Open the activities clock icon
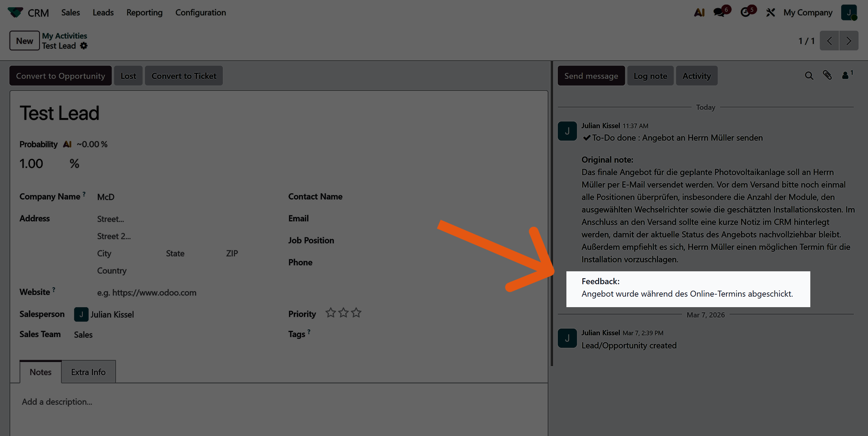Screen dimensions: 868x436 tap(745, 13)
